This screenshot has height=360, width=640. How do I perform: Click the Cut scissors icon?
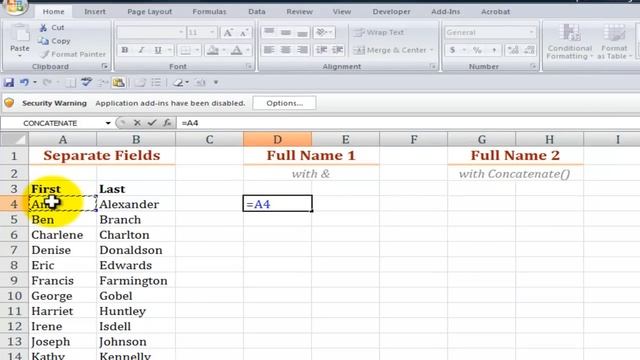(x=43, y=28)
